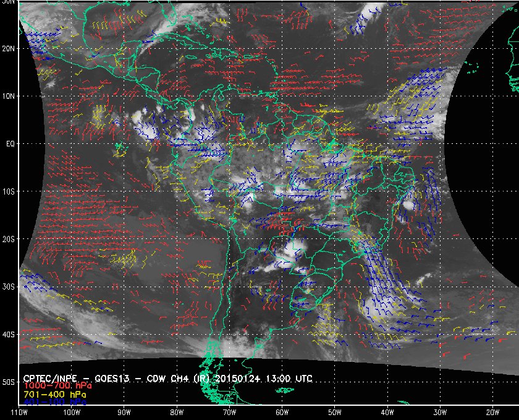Click the 30S latitude label
This screenshot has width=519, height=420.
(x=8, y=287)
